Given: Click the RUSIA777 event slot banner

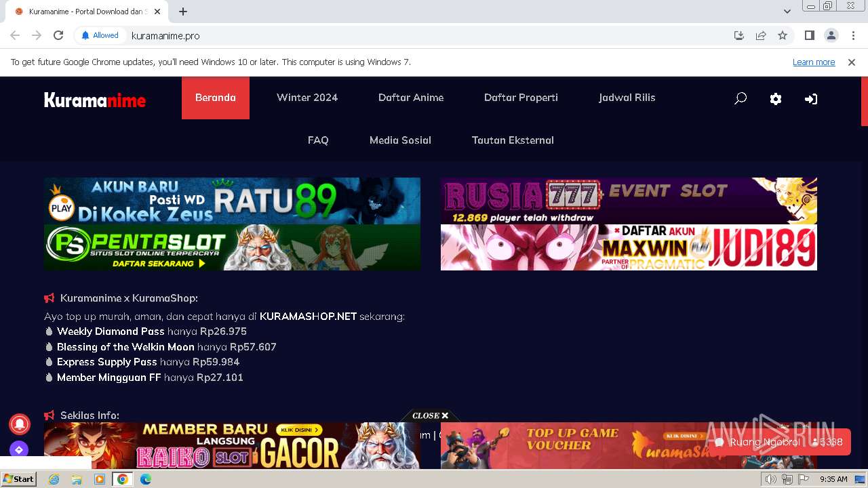Looking at the screenshot, I should pos(629,201).
